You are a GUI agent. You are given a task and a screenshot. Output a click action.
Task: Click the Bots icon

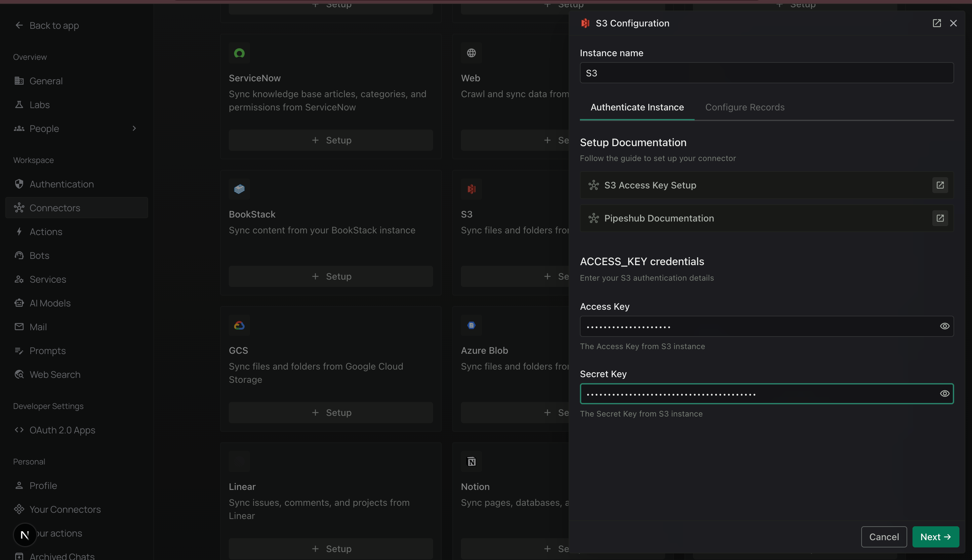click(19, 256)
